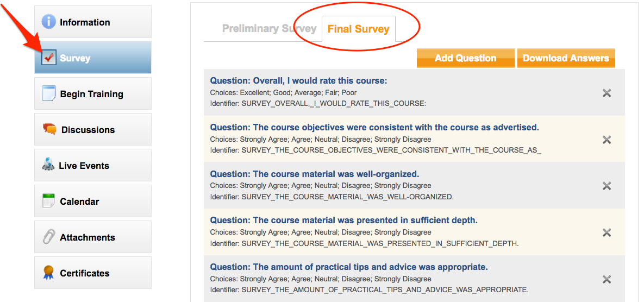Click the Survey red checkmark icon
644x302 pixels.
tap(49, 58)
